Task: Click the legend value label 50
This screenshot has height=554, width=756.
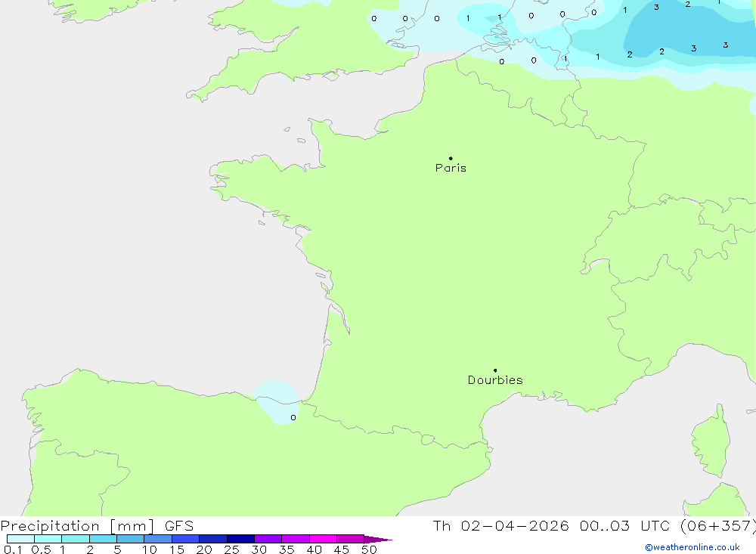Action: point(369,549)
